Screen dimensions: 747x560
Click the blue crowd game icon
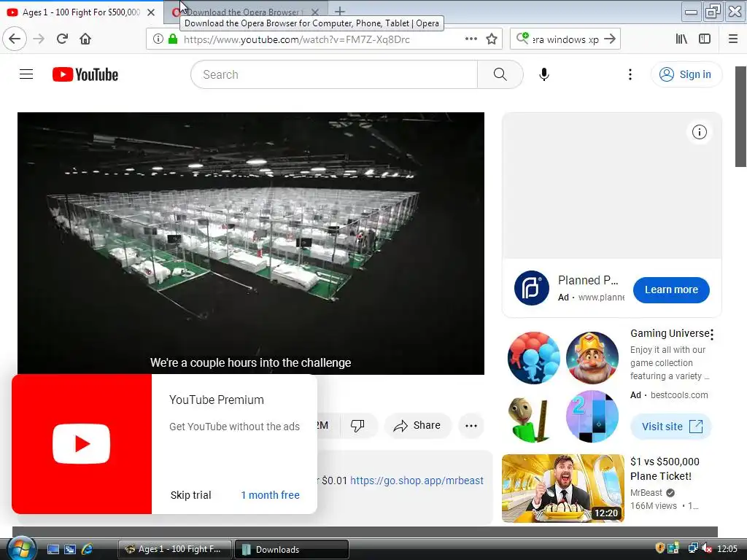coord(533,357)
